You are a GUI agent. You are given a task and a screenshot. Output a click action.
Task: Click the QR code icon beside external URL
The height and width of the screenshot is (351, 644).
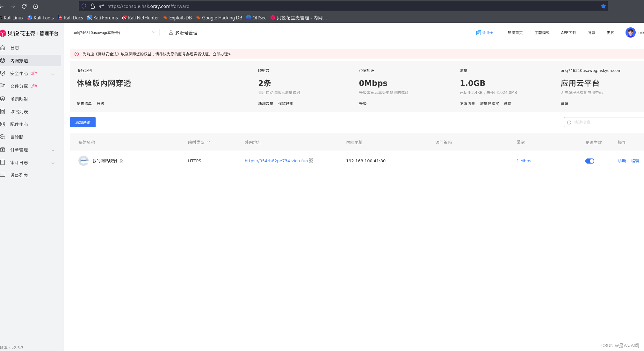click(x=311, y=161)
